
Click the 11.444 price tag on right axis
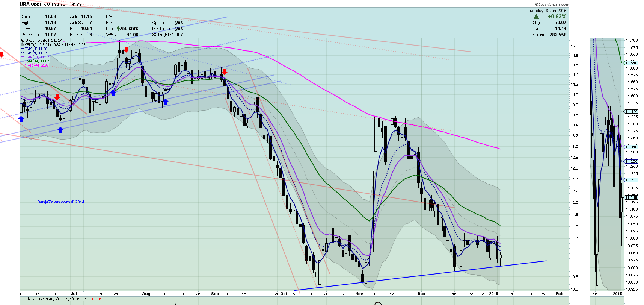[631, 111]
